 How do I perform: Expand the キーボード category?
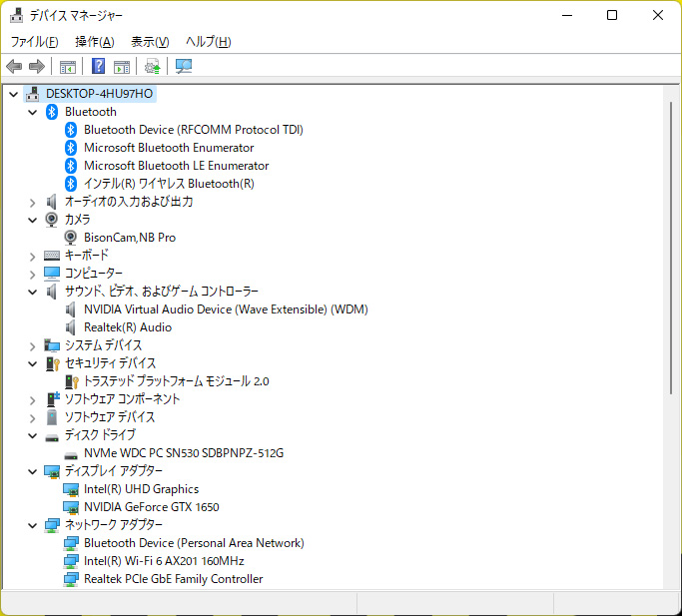pyautogui.click(x=33, y=257)
